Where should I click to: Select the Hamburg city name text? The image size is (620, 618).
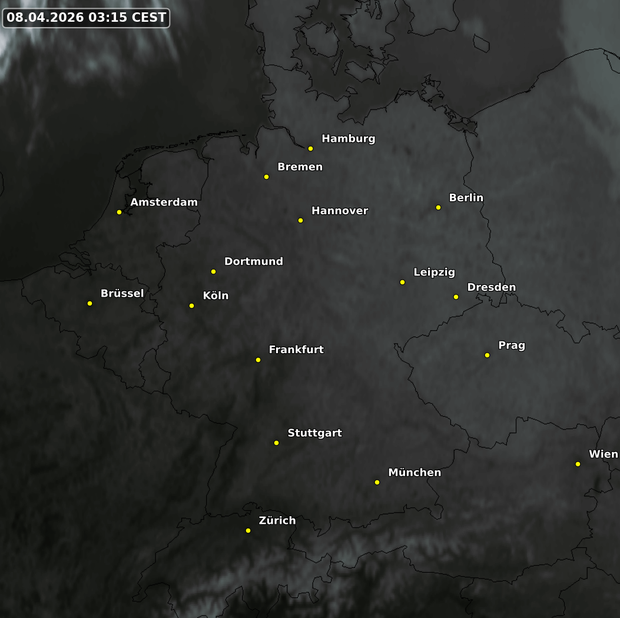click(x=348, y=139)
